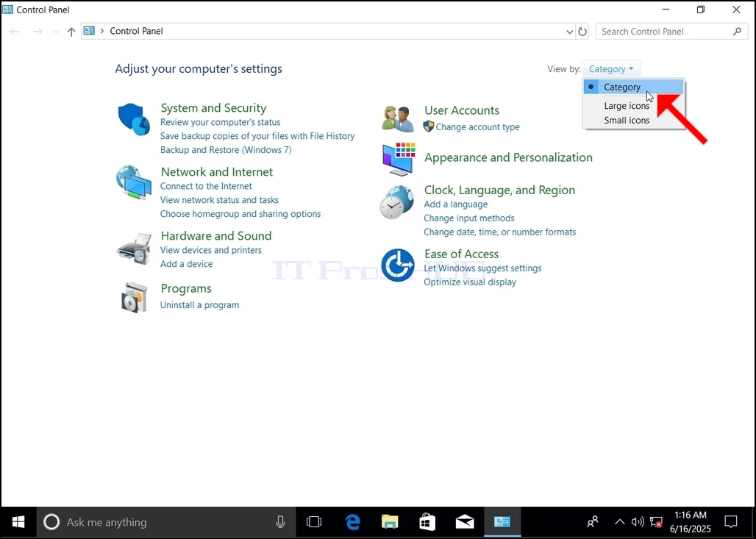The width and height of the screenshot is (756, 539).
Task: Open the Appearance and Personalization heading link
Action: tap(509, 157)
